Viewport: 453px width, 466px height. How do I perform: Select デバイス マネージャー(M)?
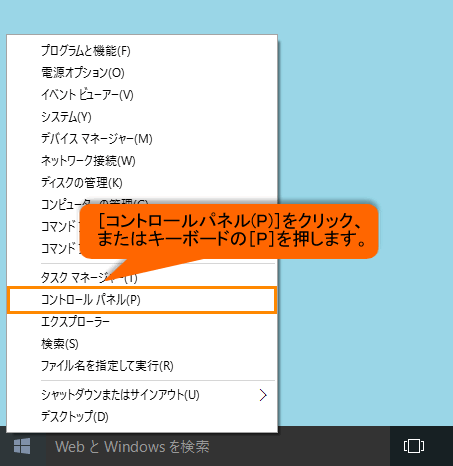point(142,139)
